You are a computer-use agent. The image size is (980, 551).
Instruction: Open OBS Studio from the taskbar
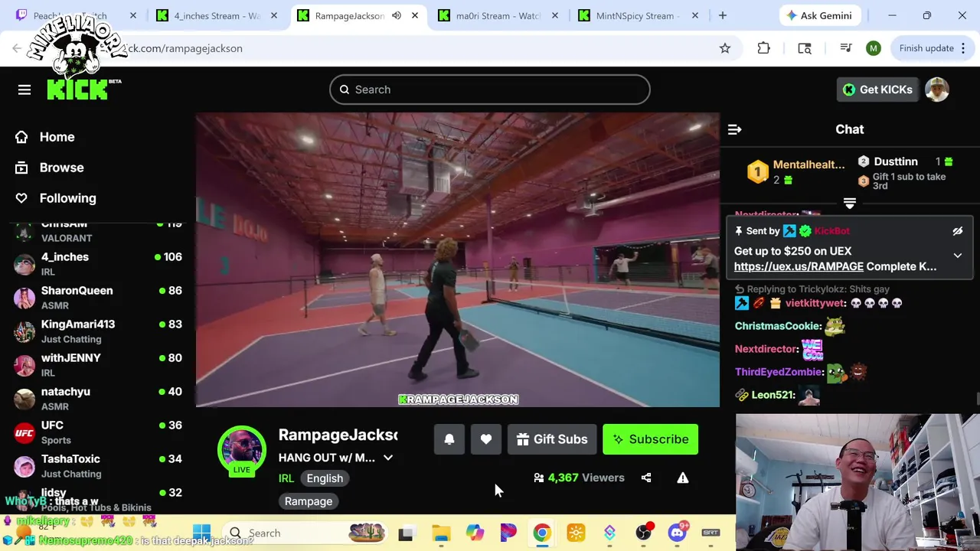(643, 533)
